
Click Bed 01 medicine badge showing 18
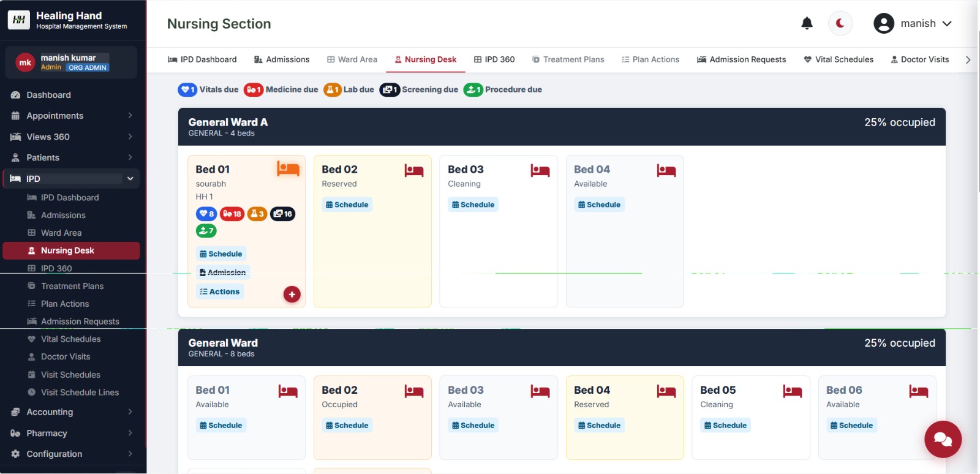tap(232, 214)
